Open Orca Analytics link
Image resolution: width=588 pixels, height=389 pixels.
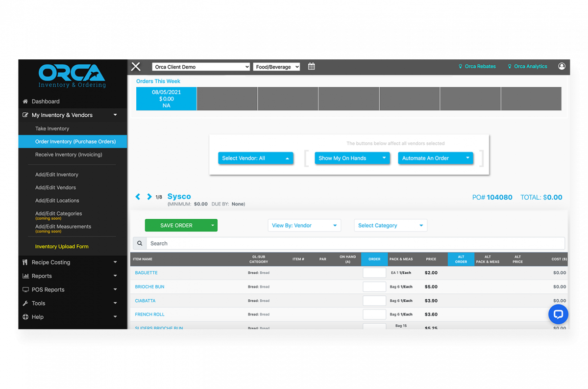pyautogui.click(x=527, y=66)
